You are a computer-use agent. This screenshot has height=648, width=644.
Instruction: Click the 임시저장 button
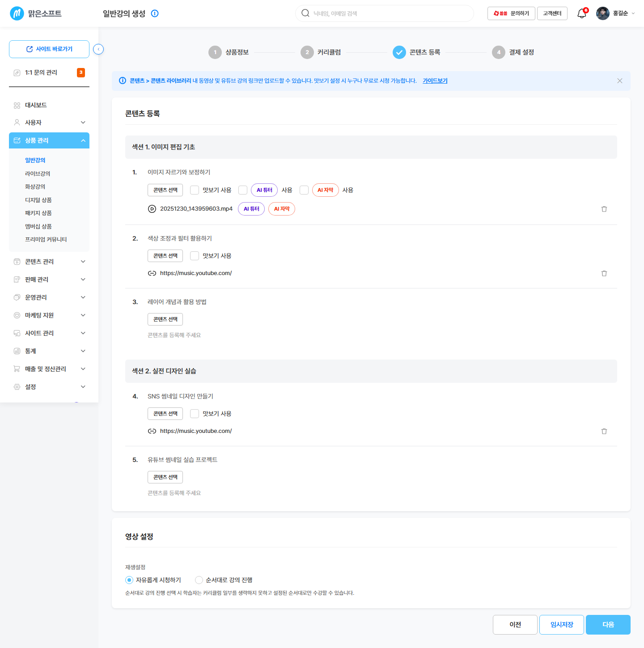click(x=562, y=625)
